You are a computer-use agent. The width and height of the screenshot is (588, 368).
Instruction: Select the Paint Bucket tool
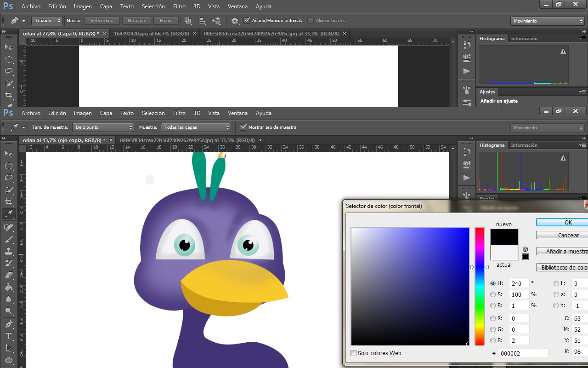click(x=9, y=287)
